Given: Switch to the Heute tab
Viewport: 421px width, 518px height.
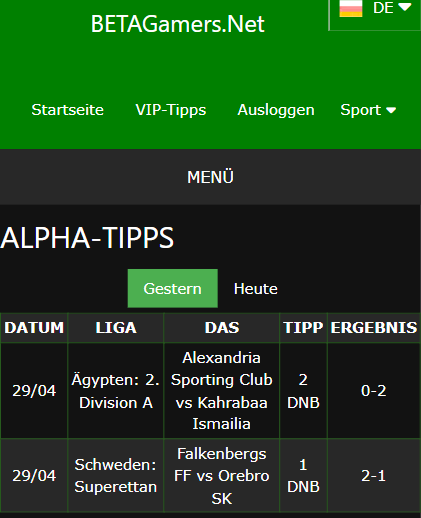Looking at the screenshot, I should coord(256,289).
